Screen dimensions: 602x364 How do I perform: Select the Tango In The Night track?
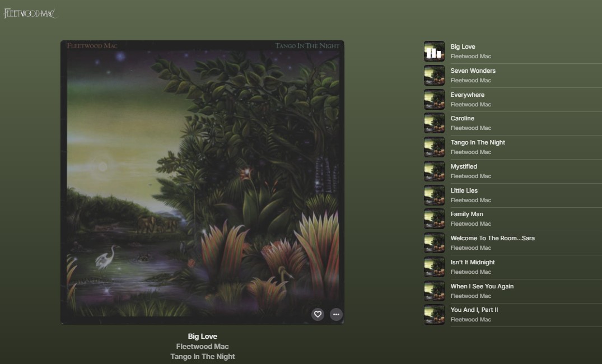click(x=478, y=142)
